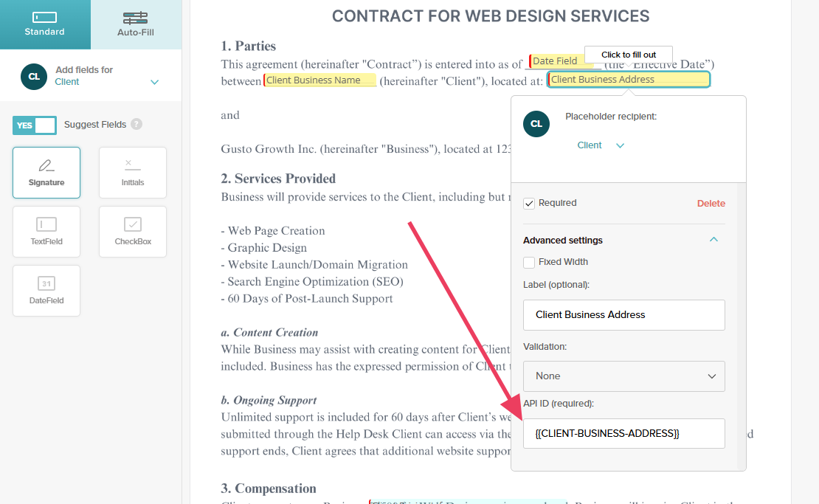Select the DateField tool
The image size is (819, 504).
[x=46, y=291]
